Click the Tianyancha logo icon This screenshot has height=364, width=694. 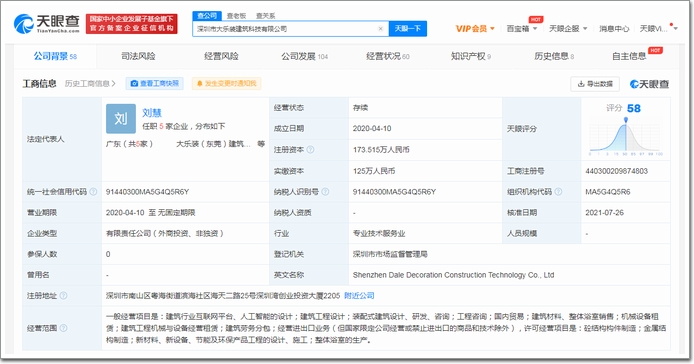[23, 24]
